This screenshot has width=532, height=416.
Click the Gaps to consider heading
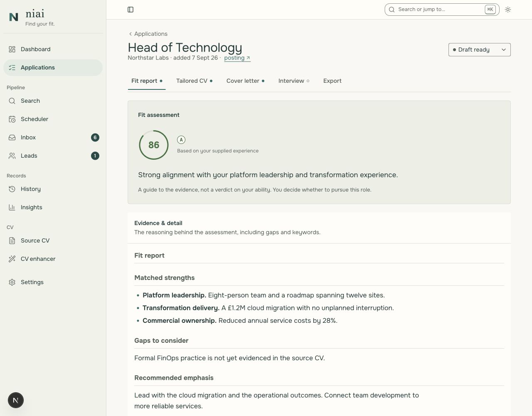(x=161, y=341)
